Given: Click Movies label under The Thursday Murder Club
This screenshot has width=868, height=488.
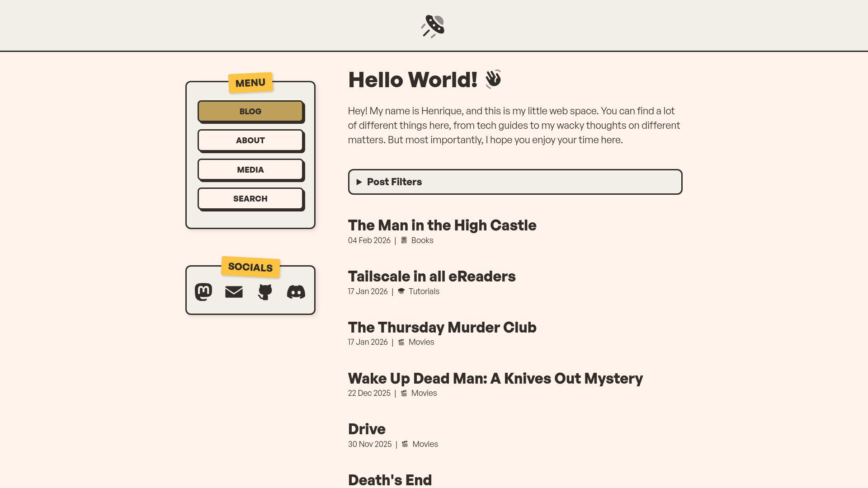Looking at the screenshot, I should pyautogui.click(x=421, y=342).
